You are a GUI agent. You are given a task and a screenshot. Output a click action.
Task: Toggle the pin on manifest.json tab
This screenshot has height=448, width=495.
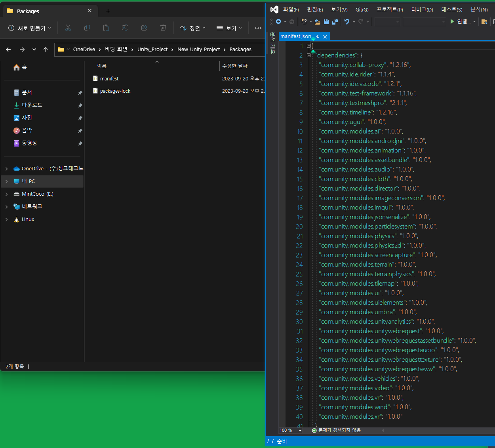click(318, 36)
